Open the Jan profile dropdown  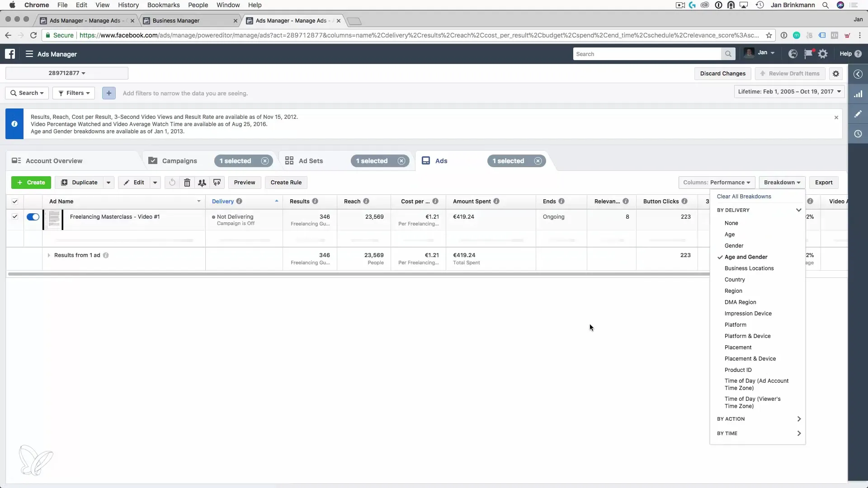point(759,53)
